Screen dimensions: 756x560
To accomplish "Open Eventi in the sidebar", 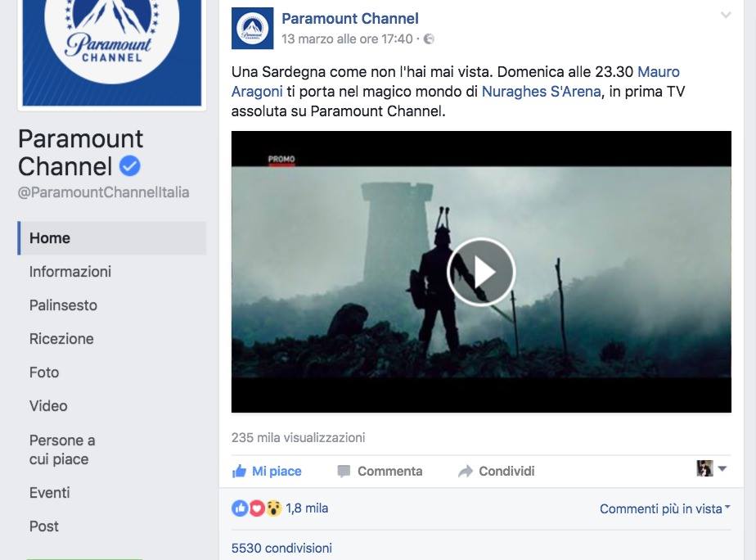I will [x=49, y=493].
